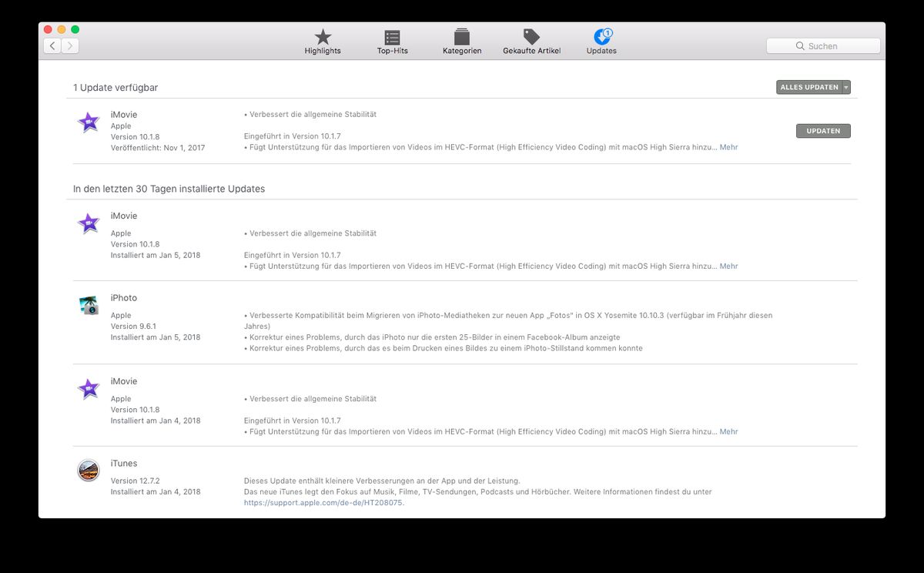This screenshot has height=573, width=924.
Task: Click the Alles Updaten button
Action: (x=808, y=88)
